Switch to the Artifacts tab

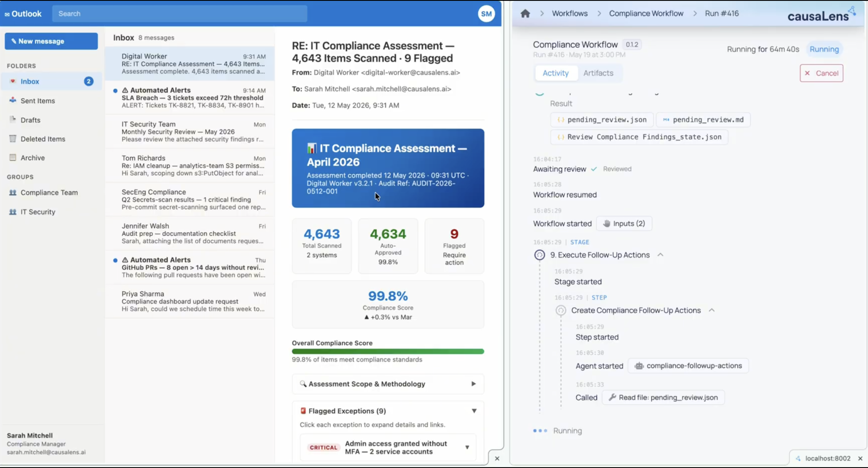(598, 73)
